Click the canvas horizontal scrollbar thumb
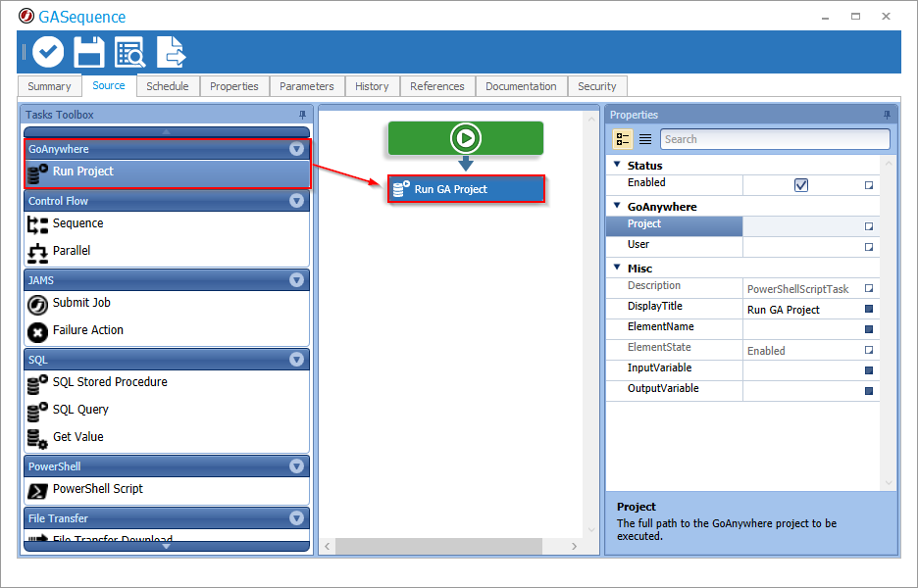This screenshot has width=918, height=588. [438, 546]
